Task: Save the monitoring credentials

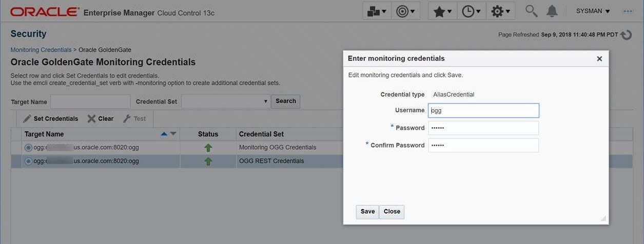Action: click(367, 212)
